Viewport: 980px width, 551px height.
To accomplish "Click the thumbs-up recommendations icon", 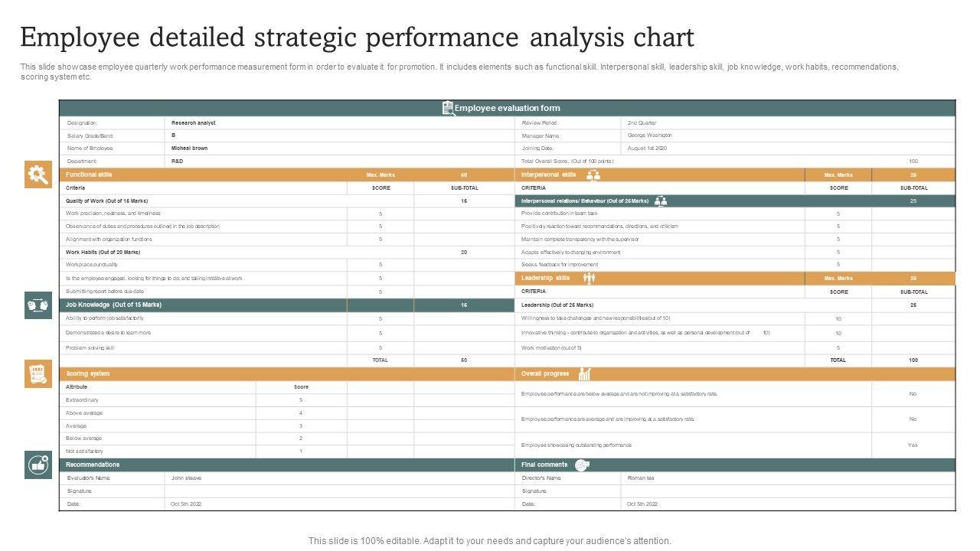I will point(38,465).
